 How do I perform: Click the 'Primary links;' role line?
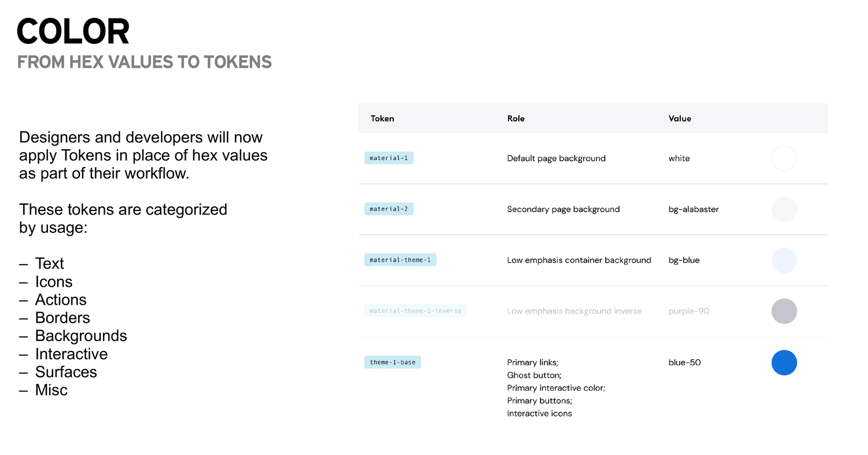point(532,362)
